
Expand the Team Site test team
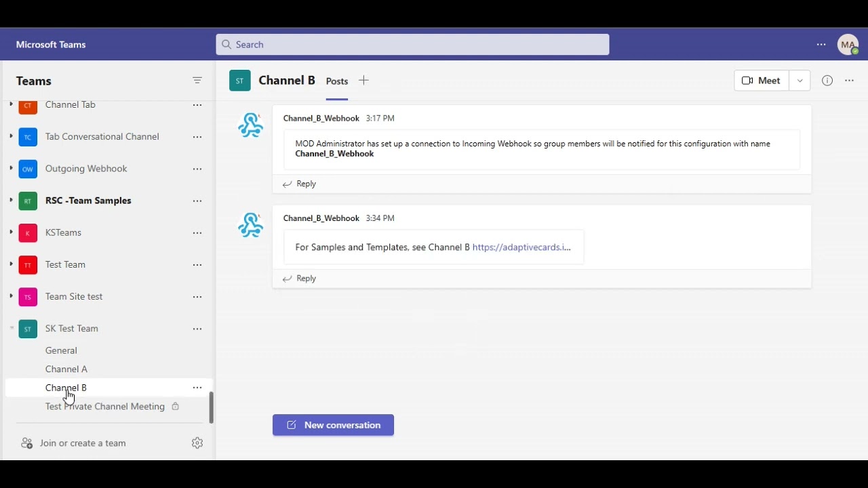click(x=11, y=296)
